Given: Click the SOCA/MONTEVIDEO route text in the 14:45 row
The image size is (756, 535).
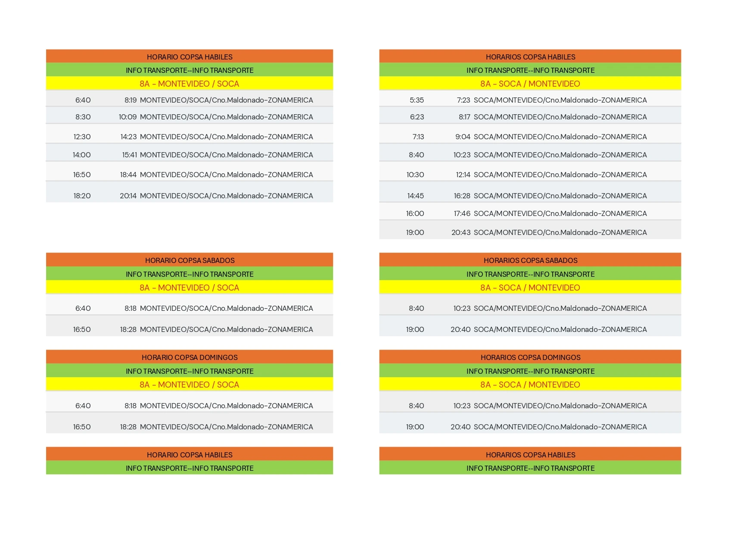Looking at the screenshot, I should (560, 196).
